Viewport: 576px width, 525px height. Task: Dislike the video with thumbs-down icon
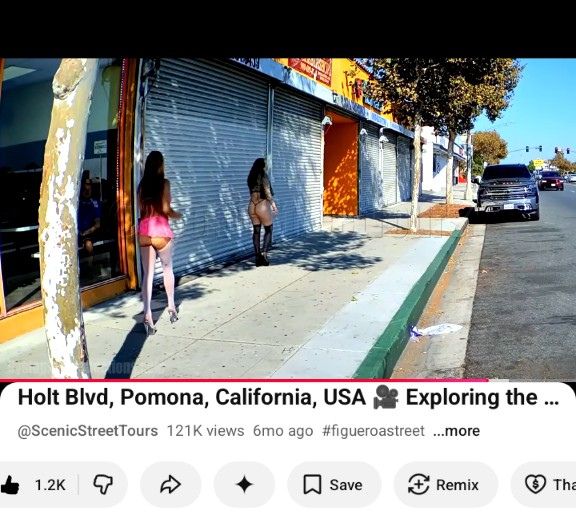point(103,485)
